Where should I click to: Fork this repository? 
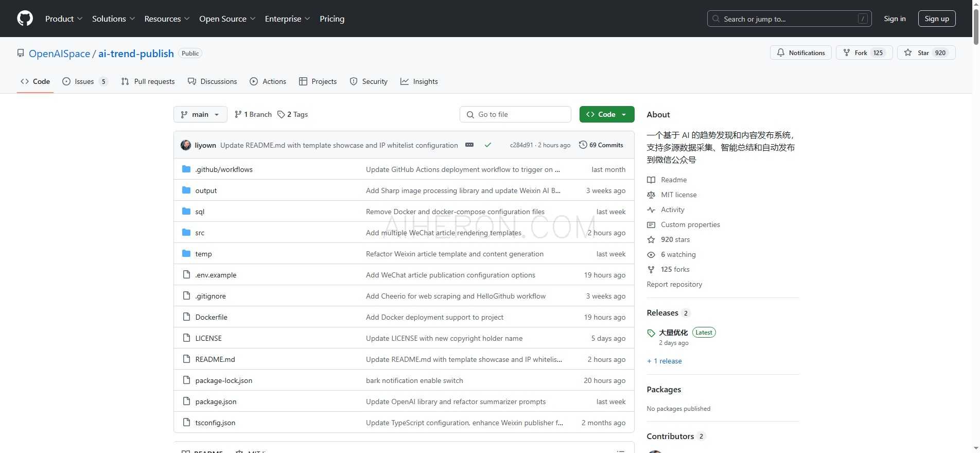pos(864,53)
